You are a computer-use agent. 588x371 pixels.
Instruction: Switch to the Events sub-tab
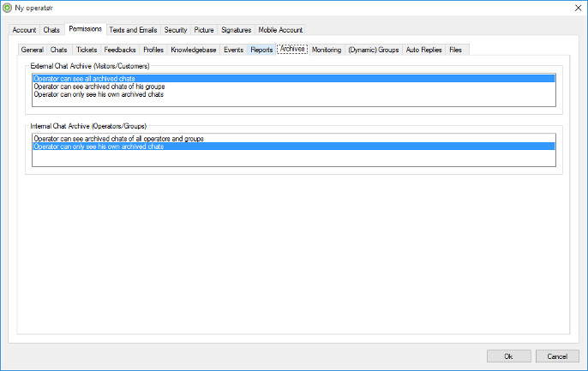click(x=234, y=50)
